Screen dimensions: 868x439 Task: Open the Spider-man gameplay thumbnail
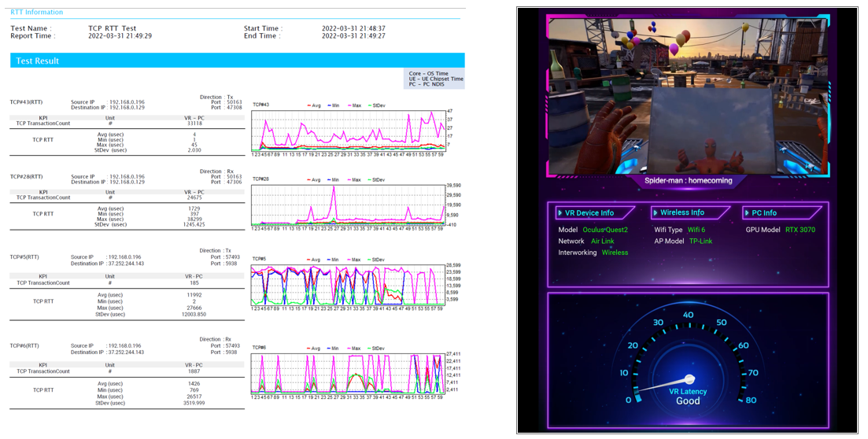[688, 95]
